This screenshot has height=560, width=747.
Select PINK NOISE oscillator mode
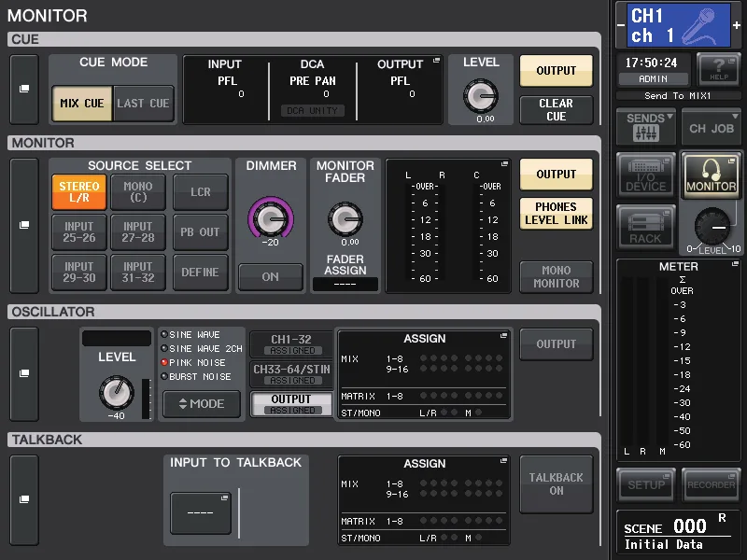point(193,362)
